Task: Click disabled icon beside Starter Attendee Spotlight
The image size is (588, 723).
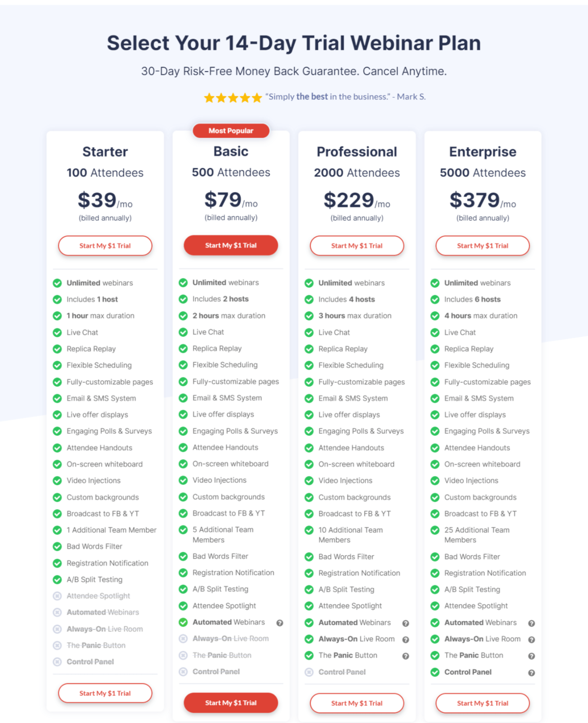Action: [57, 596]
